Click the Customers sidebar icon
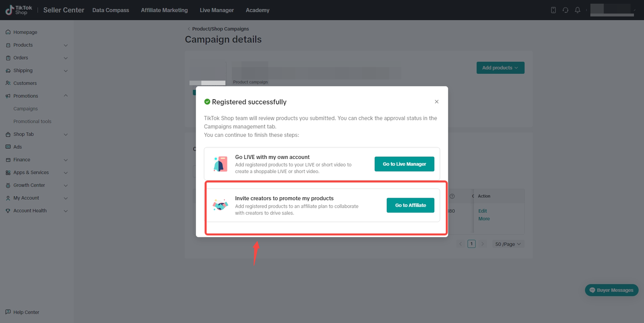 [8, 83]
